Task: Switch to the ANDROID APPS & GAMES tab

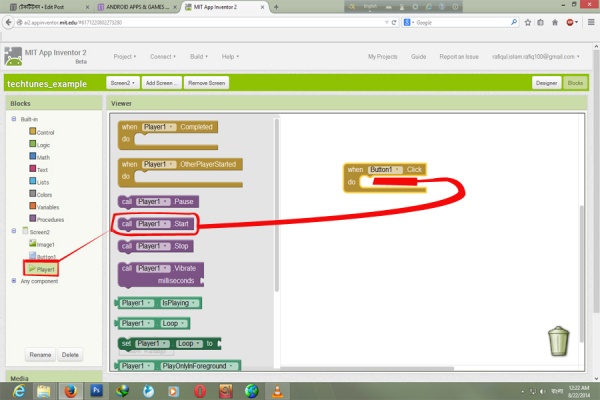Action: coord(137,7)
